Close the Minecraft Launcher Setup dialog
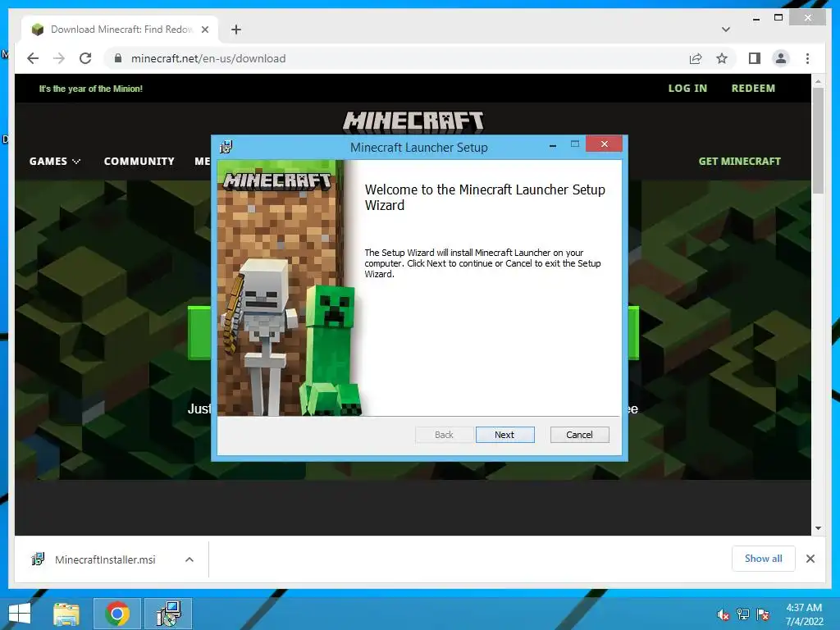Screen dimensions: 840x630 (604, 144)
